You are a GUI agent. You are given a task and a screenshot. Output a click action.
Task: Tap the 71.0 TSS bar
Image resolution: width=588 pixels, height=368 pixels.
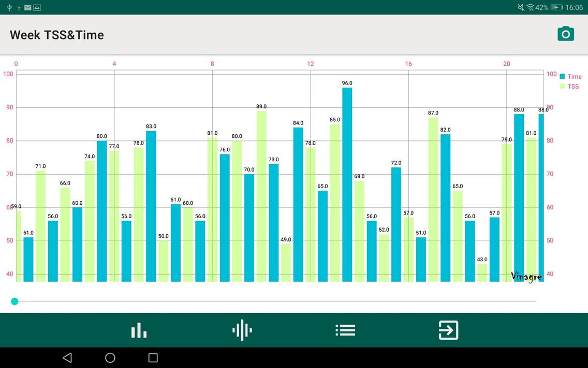(40, 227)
